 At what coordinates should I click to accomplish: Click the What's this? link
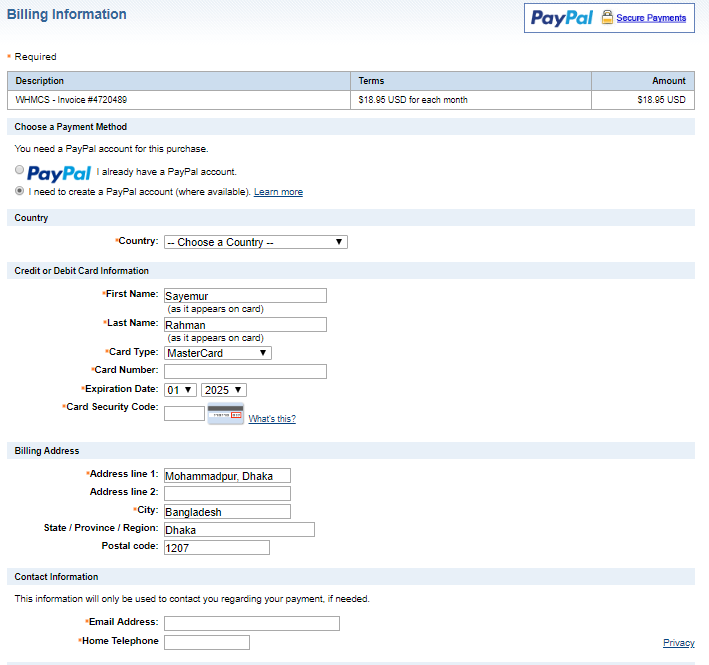(272, 419)
